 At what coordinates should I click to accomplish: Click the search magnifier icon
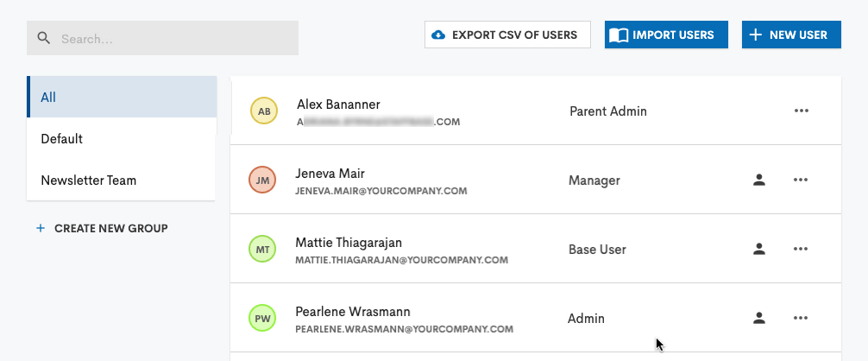(x=44, y=38)
